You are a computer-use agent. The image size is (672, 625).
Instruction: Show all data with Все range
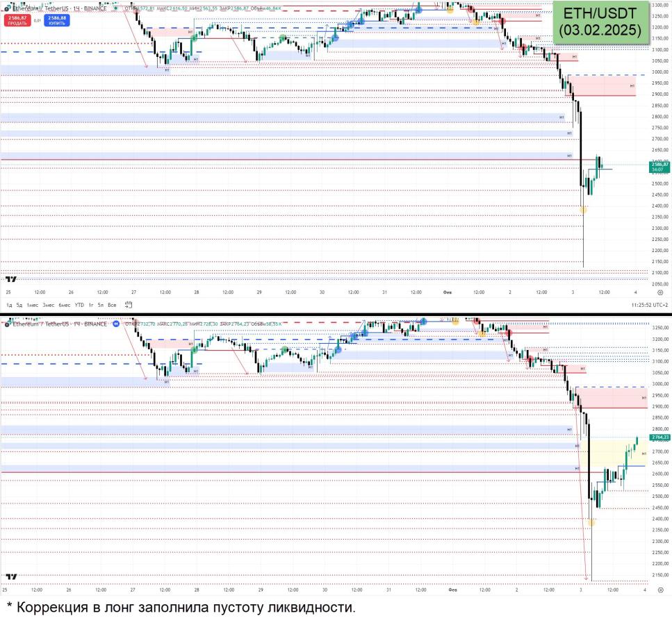[x=113, y=305]
